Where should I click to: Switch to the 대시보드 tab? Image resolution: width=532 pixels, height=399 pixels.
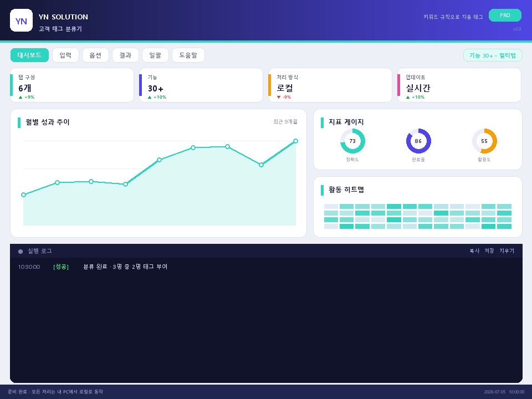[29, 55]
